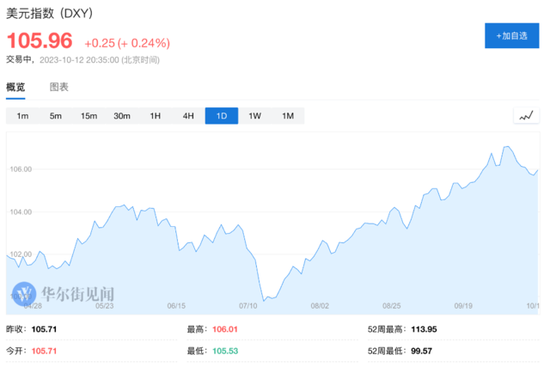This screenshot has height=367, width=550.
Task: Select the 1M monthly timeframe
Action: point(288,116)
